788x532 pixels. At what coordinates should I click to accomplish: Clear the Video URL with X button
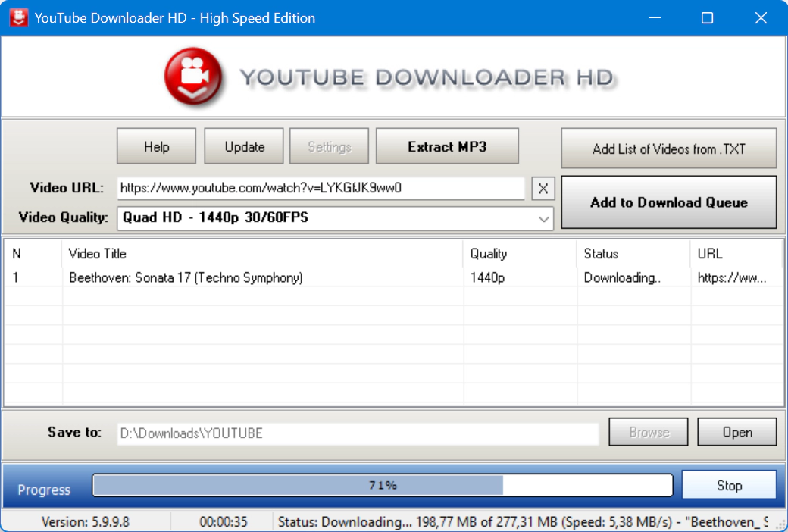(x=543, y=189)
